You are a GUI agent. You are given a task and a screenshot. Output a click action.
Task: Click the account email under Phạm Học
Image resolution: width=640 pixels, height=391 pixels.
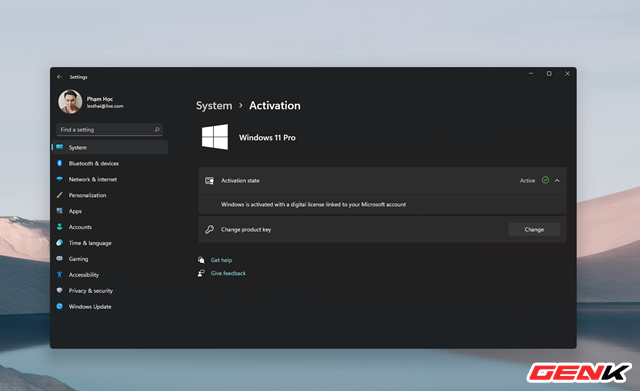105,106
